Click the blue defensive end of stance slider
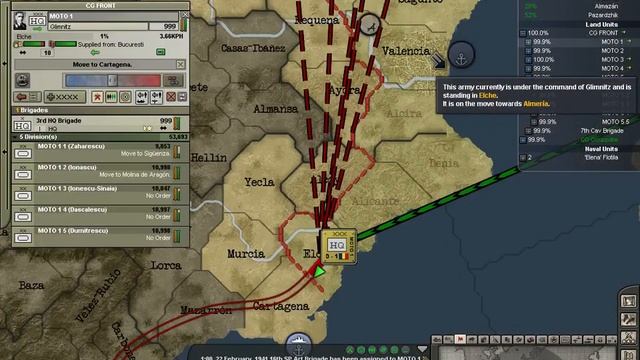The width and height of the screenshot is (640, 360). pyautogui.click(x=73, y=80)
